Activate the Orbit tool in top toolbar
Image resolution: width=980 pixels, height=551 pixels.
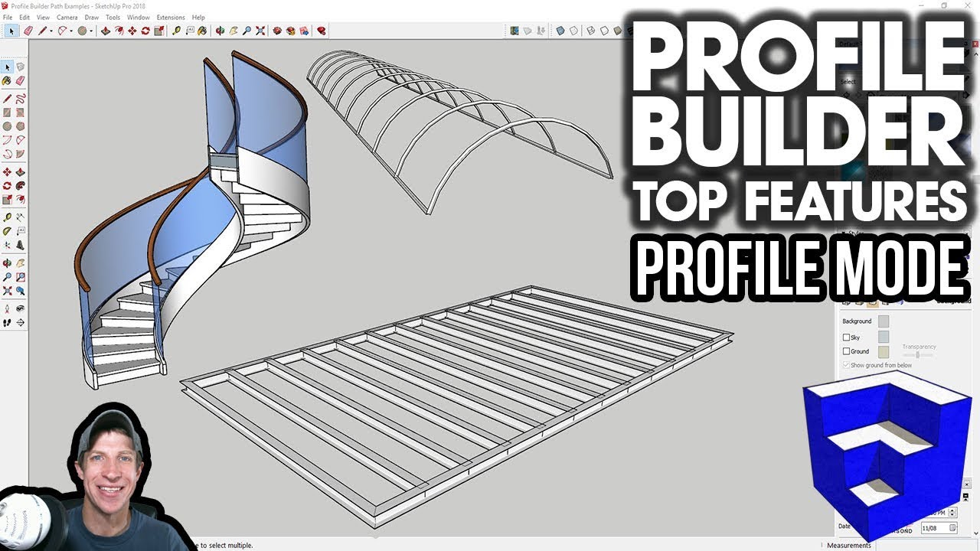220,31
